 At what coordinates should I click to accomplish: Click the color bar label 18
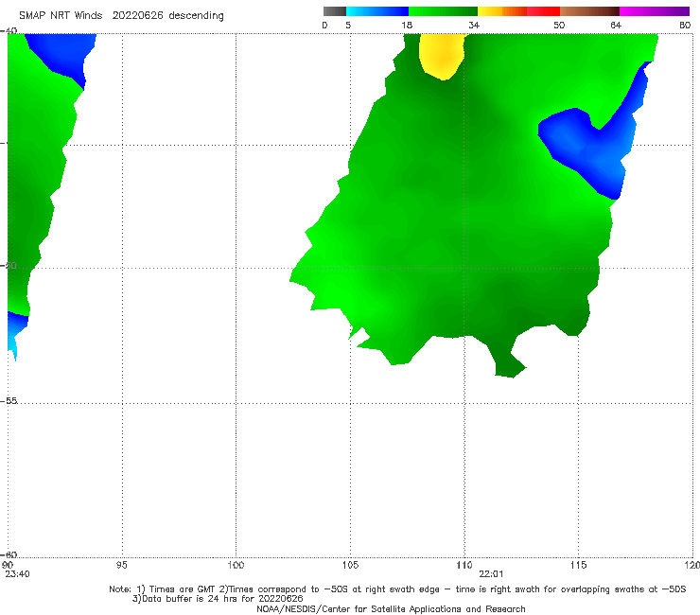pos(407,25)
